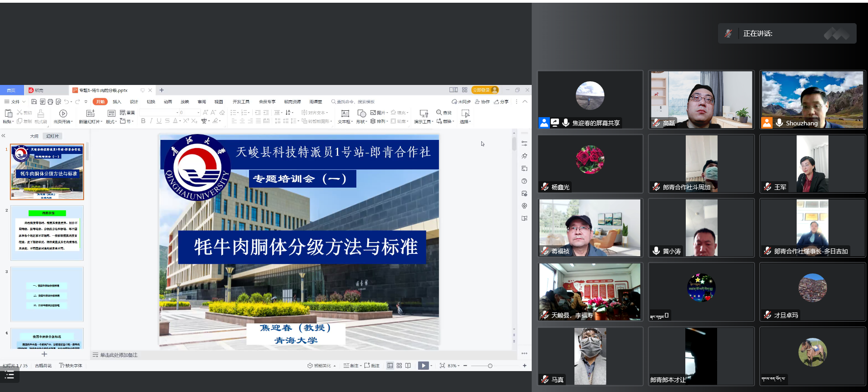Screen dimensions: 868x392
Task: Collapse the ribbon with chevron arrow
Action: tap(525, 102)
